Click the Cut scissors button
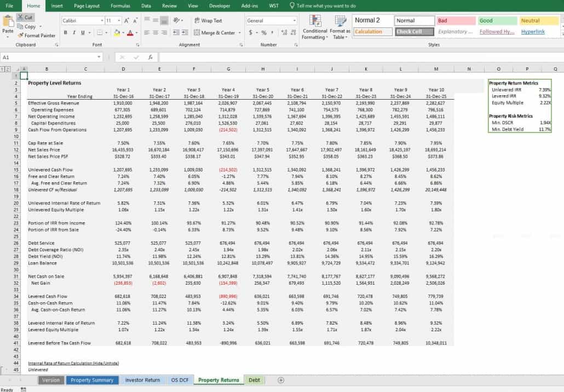Viewport: 564px width, 392px height. (25, 18)
